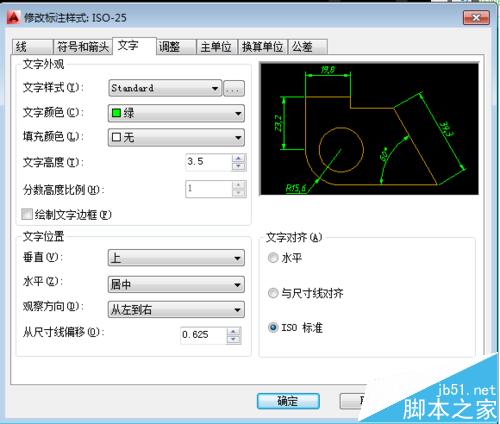Viewport: 500px width, 424px height.
Task: Open the 符号和箭头 tab
Action: pyautogui.click(x=83, y=47)
